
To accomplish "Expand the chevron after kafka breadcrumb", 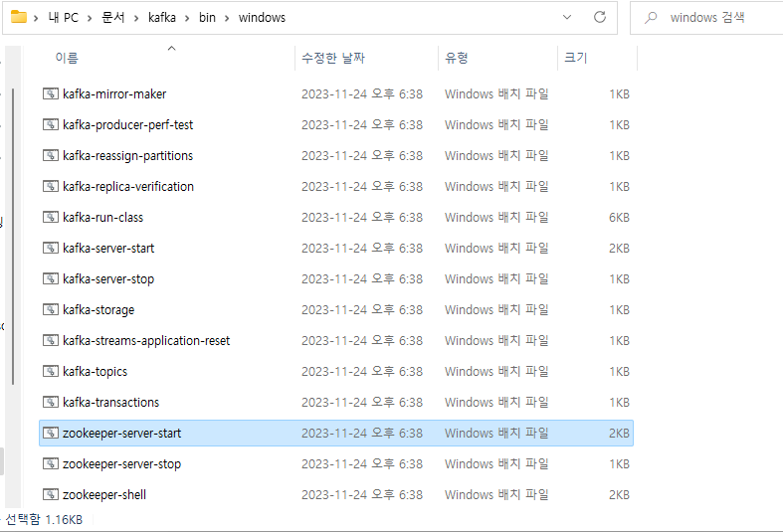I will pos(187,18).
